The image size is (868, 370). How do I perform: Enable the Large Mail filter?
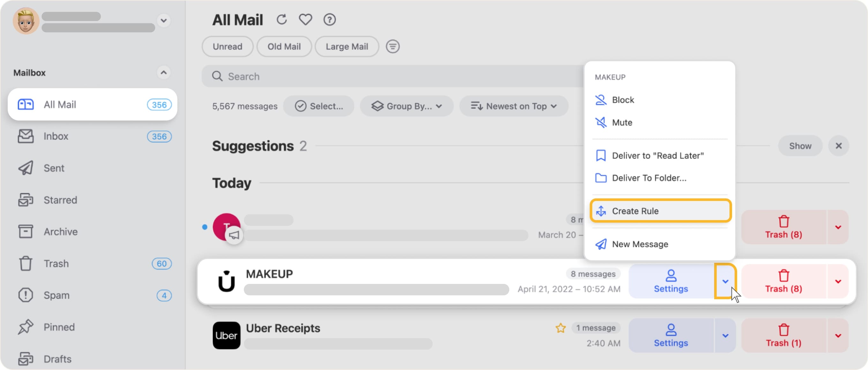coord(347,47)
